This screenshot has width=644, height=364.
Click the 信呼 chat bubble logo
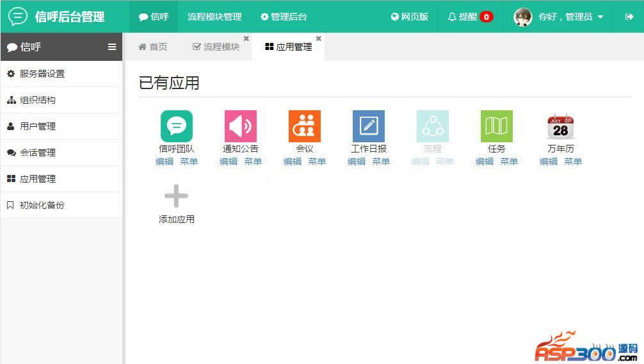[x=18, y=17]
